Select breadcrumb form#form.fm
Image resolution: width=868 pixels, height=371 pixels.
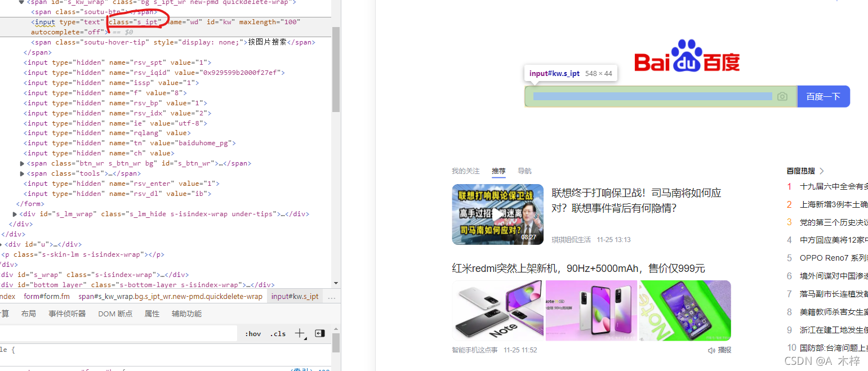(x=47, y=296)
